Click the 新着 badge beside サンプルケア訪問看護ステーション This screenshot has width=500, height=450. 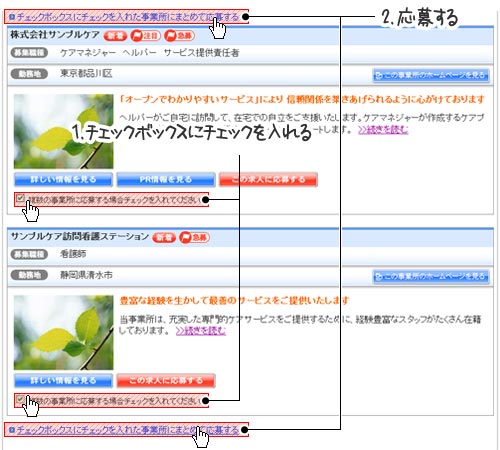click(164, 237)
